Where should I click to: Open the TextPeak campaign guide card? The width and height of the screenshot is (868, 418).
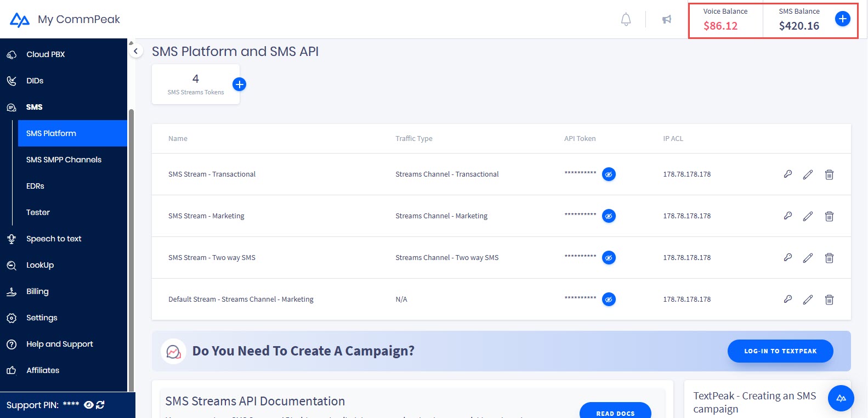767,399
